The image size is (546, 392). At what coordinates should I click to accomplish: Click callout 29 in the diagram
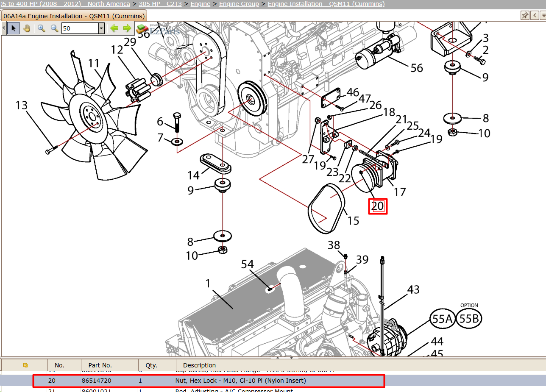pyautogui.click(x=130, y=42)
